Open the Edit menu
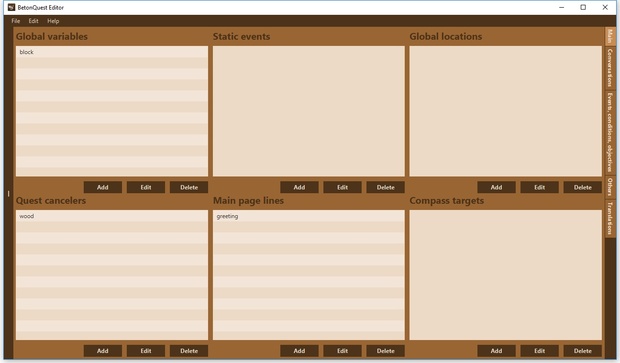The width and height of the screenshot is (620, 363). tap(33, 21)
